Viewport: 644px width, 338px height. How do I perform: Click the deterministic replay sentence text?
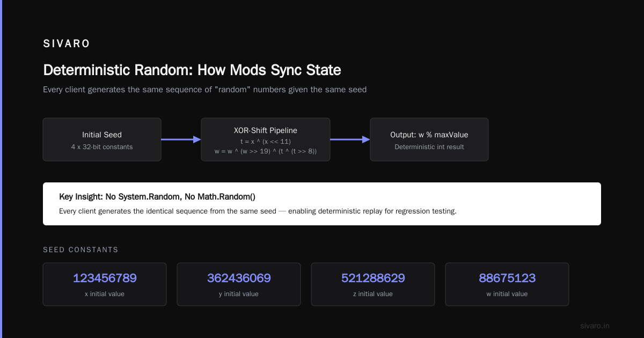[x=258, y=211]
